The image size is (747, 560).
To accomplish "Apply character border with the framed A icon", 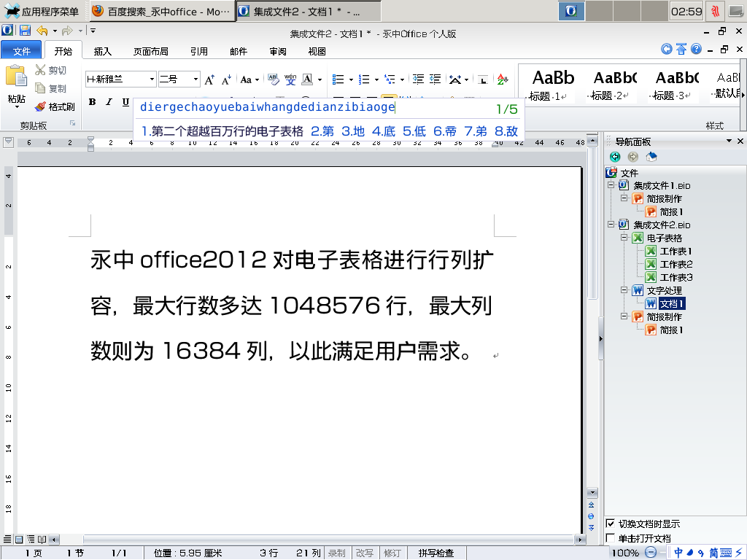I will 307,79.
